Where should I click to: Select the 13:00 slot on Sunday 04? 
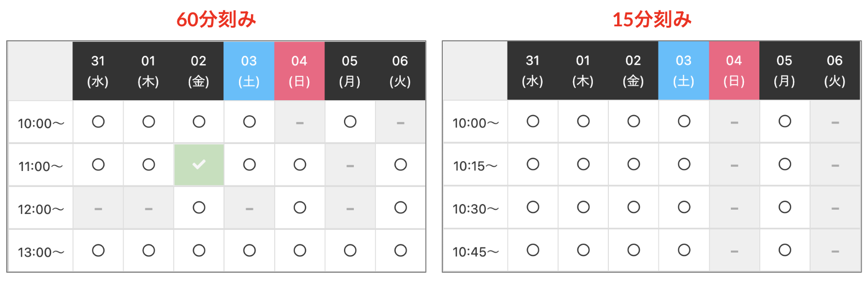[x=300, y=251]
